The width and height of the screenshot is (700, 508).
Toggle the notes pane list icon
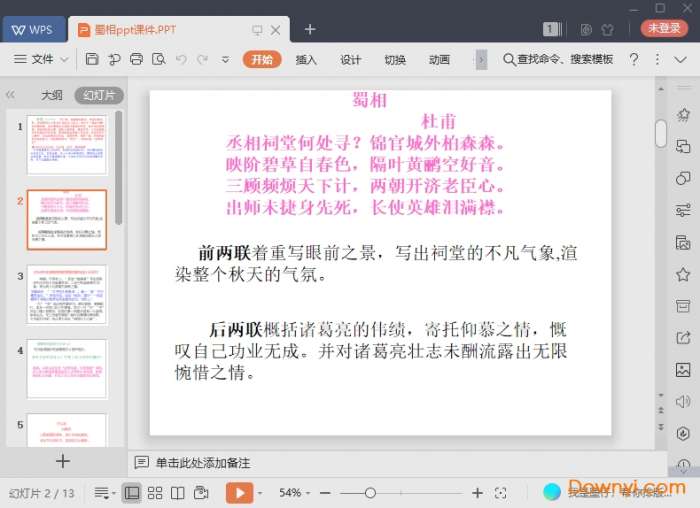(101, 493)
